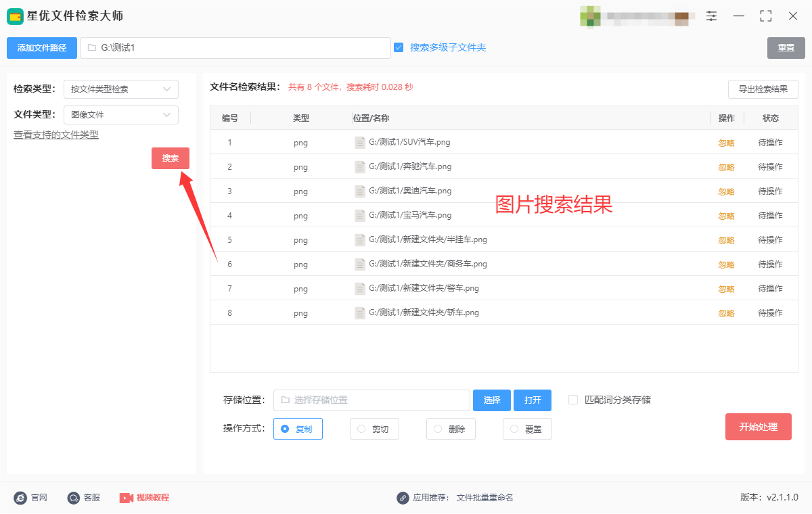Click the file icon beside 奔驰汽车.png
The width and height of the screenshot is (812, 514).
tap(360, 167)
